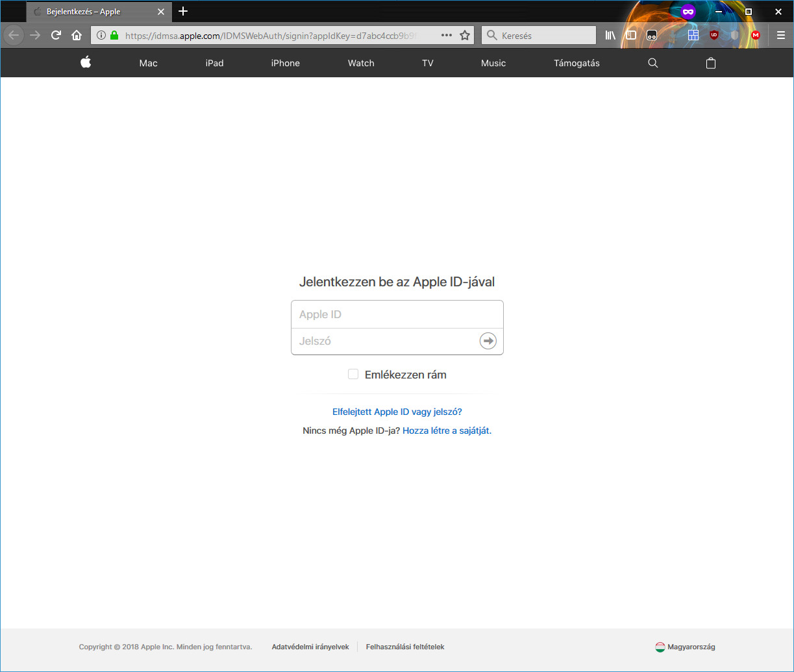Image resolution: width=794 pixels, height=672 pixels.
Task: Open the blue grid tiles extension icon
Action: [x=693, y=35]
